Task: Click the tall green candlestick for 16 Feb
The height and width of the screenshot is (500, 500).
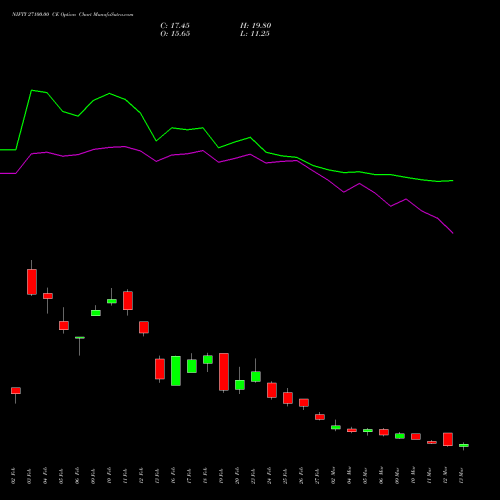Action: pyautogui.click(x=176, y=371)
